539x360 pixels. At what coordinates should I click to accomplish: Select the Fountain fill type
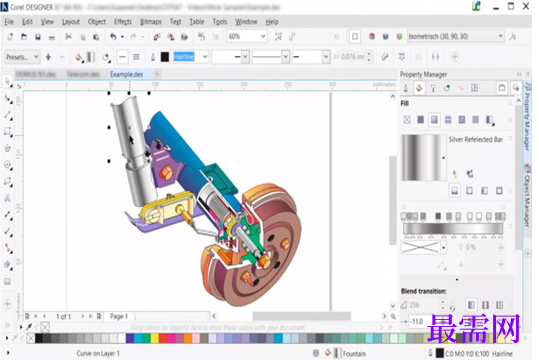(x=434, y=120)
